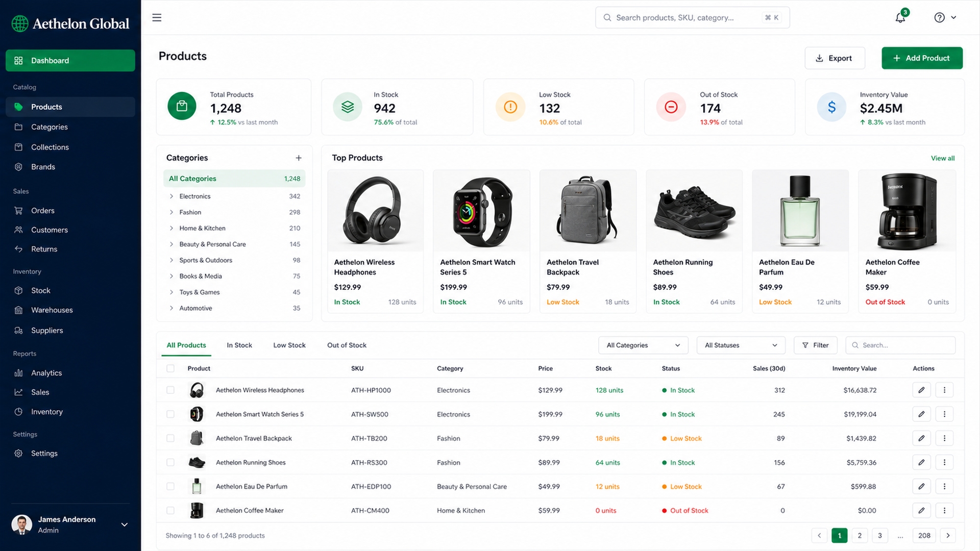Open the View all top products link
This screenshot has width=980, height=551.
pos(942,158)
